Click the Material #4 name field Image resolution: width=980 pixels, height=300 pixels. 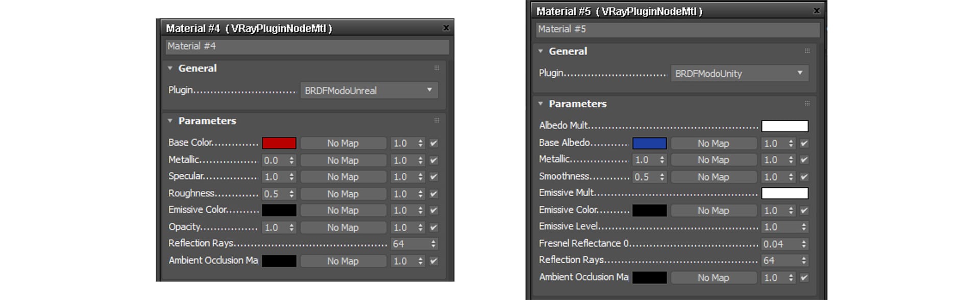(x=307, y=47)
